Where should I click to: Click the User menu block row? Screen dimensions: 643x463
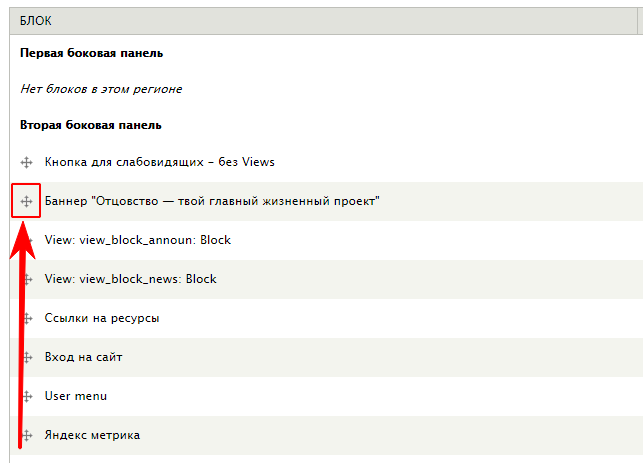(326, 396)
